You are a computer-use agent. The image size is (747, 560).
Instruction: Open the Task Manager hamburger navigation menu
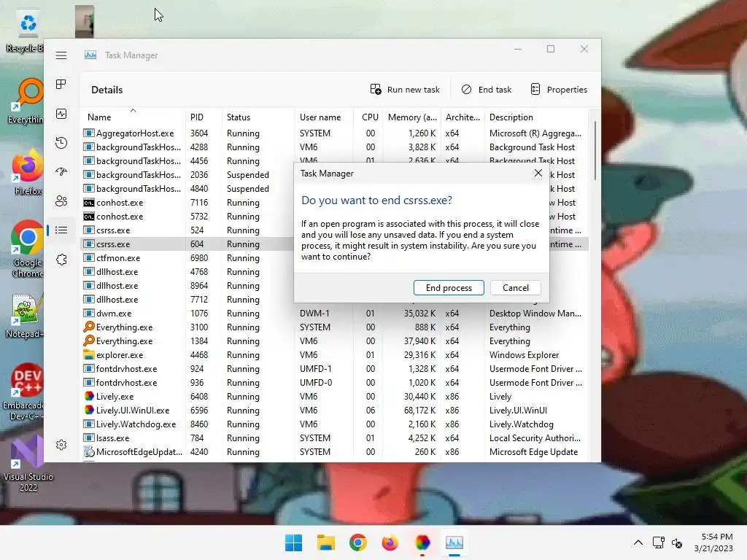(61, 55)
